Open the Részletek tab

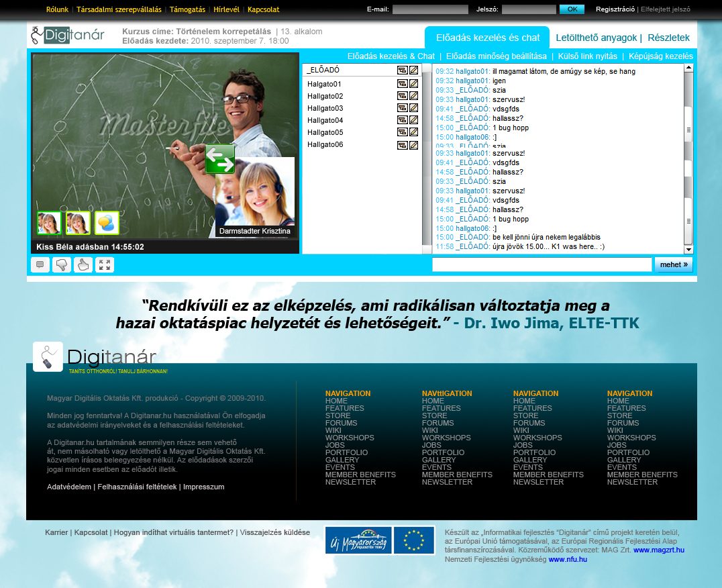[669, 38]
